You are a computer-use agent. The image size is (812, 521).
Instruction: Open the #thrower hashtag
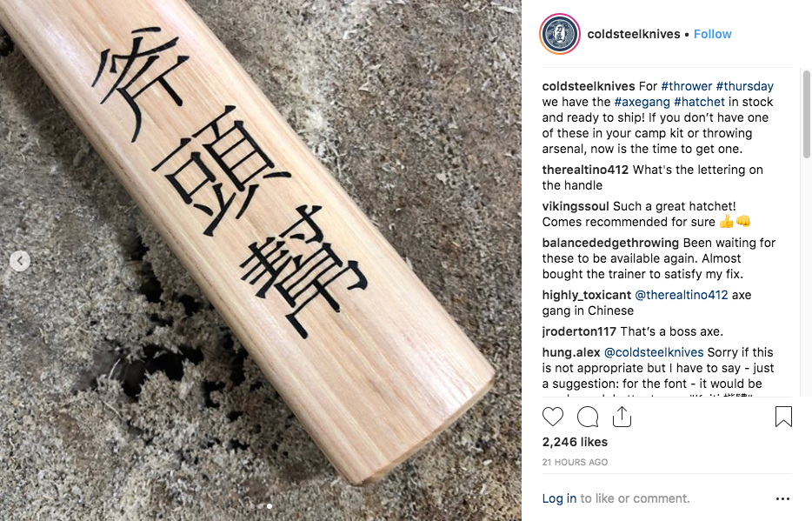(687, 86)
